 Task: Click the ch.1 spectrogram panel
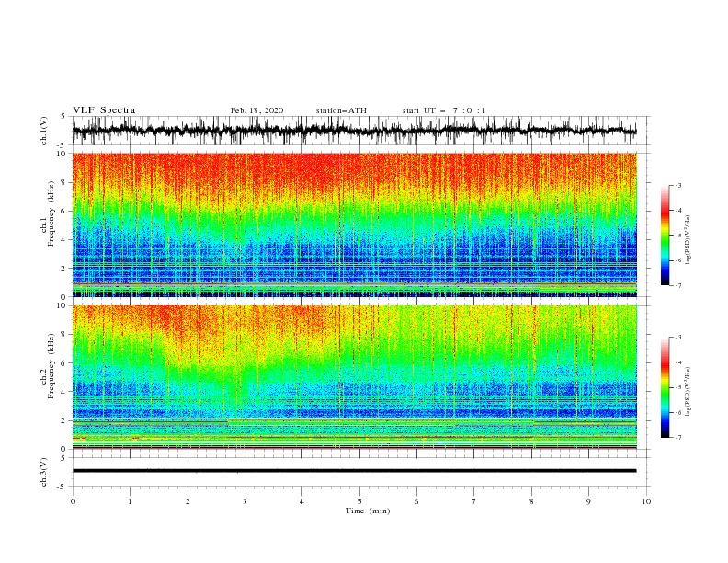point(355,224)
